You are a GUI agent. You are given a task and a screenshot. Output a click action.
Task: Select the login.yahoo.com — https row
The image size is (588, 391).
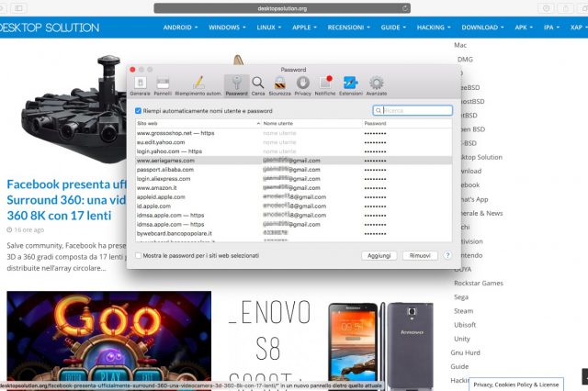(294, 151)
